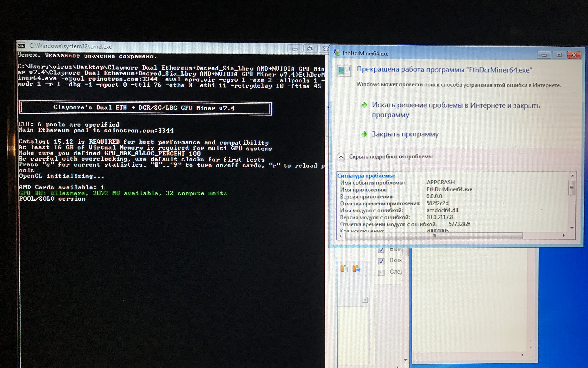Uncheck the second 'Вкл' checkbox
Viewport: 588px width, 368px height.
click(381, 261)
